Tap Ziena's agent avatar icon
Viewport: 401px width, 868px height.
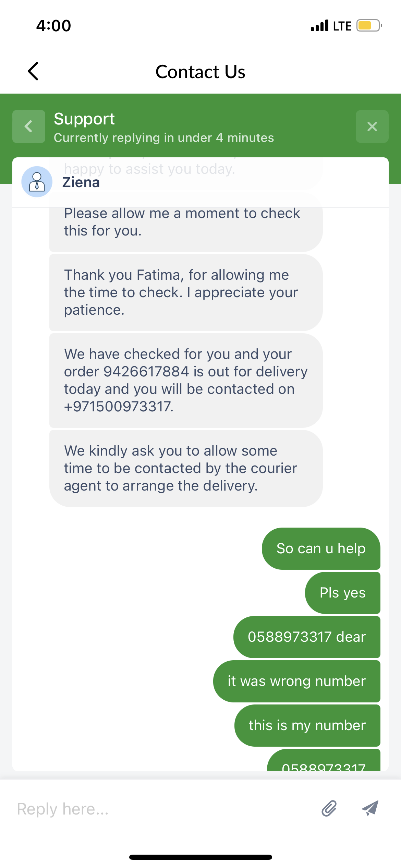[x=37, y=182]
